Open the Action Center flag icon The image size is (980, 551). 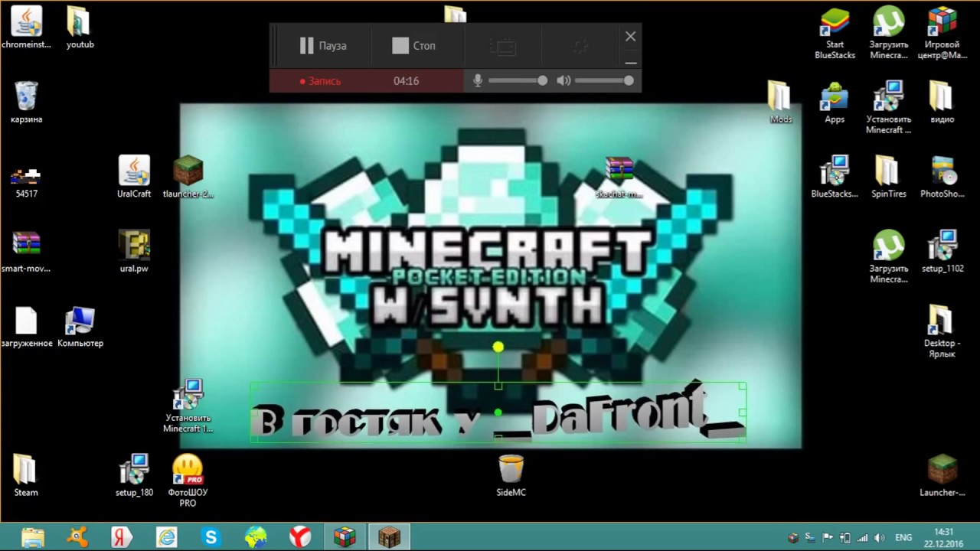827,538
